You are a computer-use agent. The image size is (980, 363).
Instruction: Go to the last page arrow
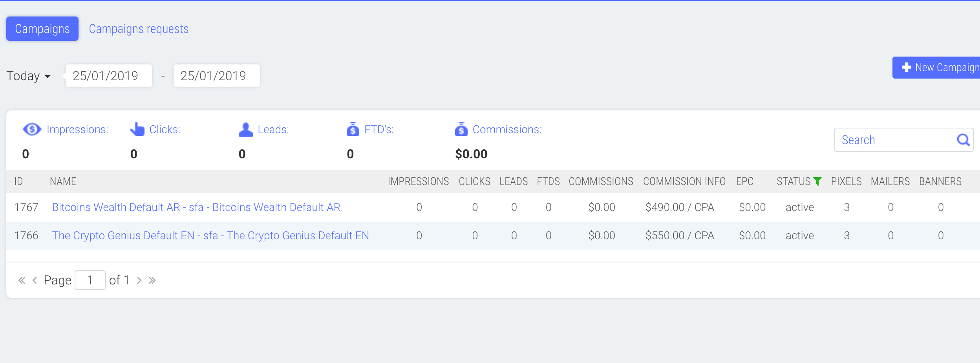152,280
